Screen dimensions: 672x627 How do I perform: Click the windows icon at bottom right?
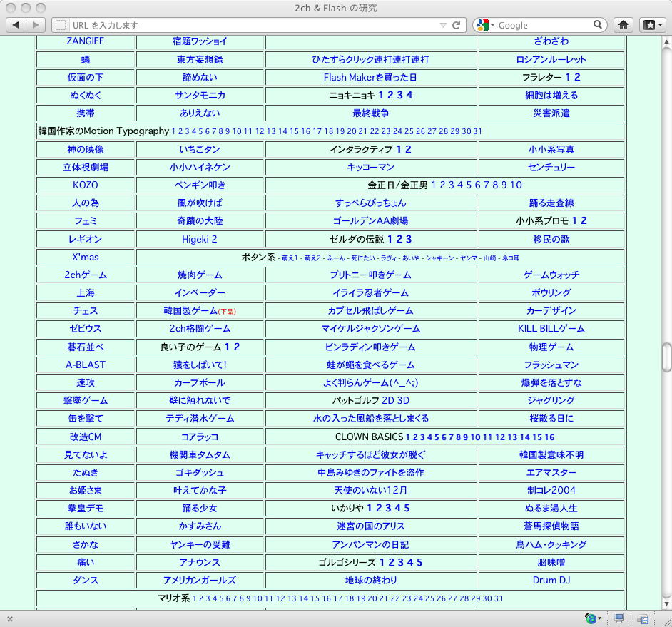pyautogui.click(x=643, y=619)
